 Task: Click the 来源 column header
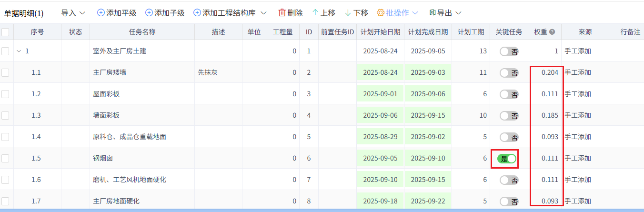tap(585, 32)
